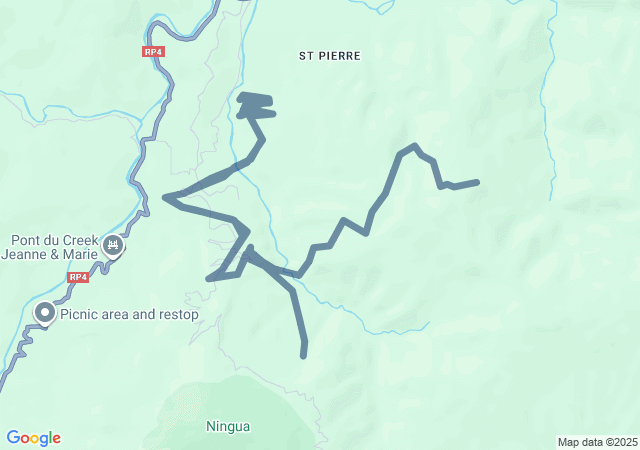Select the Ningua park label
This screenshot has height=450, width=640.
tap(228, 426)
